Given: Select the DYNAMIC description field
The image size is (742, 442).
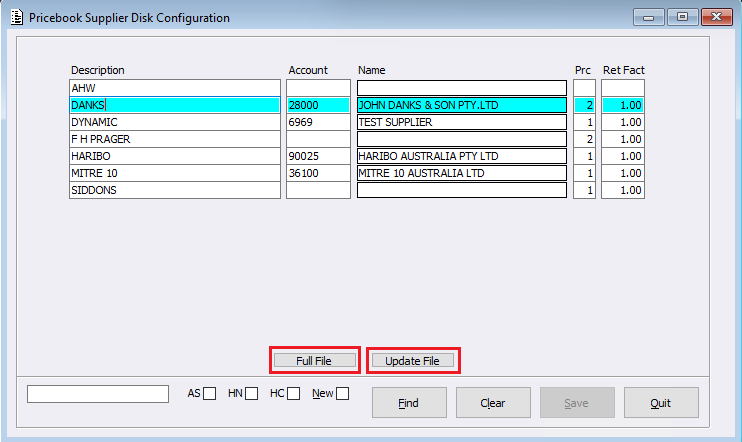Looking at the screenshot, I should point(175,122).
